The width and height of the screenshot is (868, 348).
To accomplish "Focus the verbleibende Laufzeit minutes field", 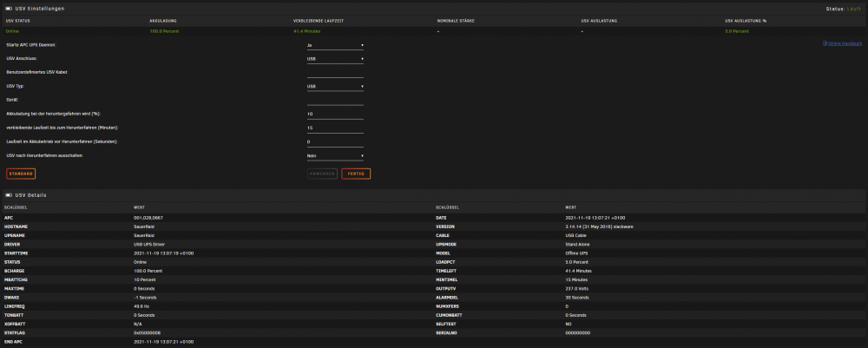I will coord(335,128).
